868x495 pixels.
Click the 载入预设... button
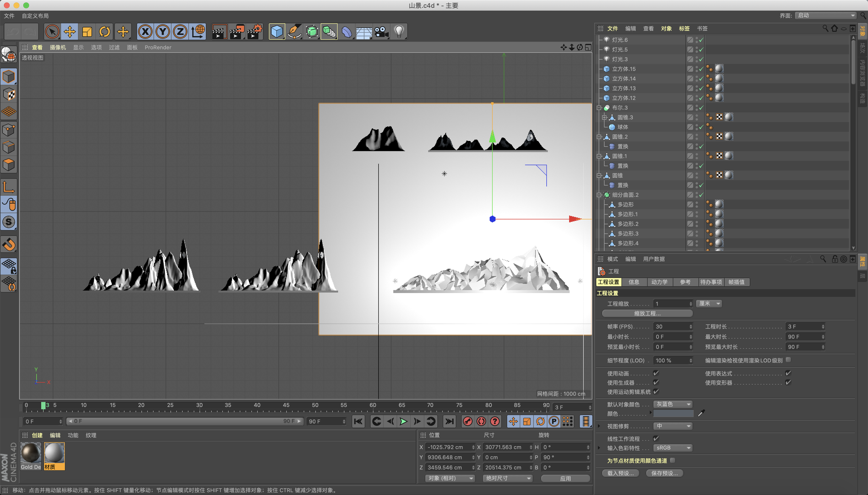(x=620, y=473)
